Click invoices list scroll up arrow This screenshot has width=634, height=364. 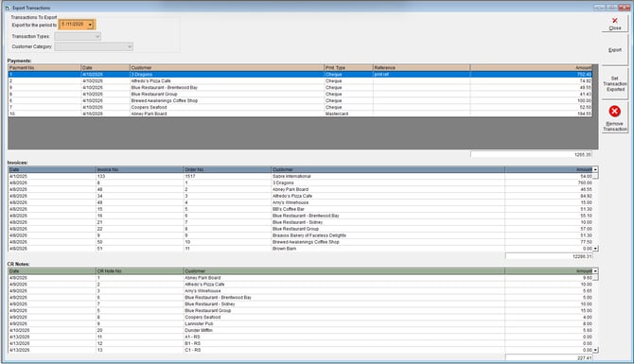[595, 169]
